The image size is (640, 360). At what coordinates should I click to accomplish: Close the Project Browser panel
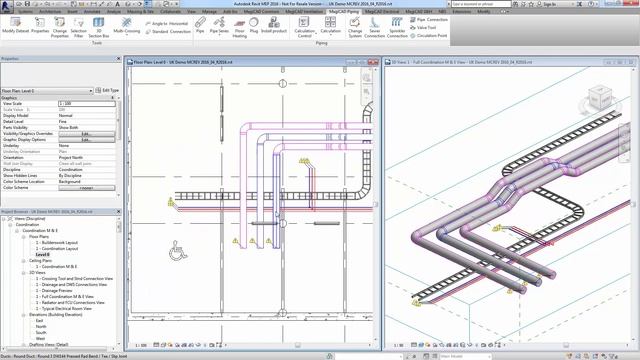[x=118, y=211]
